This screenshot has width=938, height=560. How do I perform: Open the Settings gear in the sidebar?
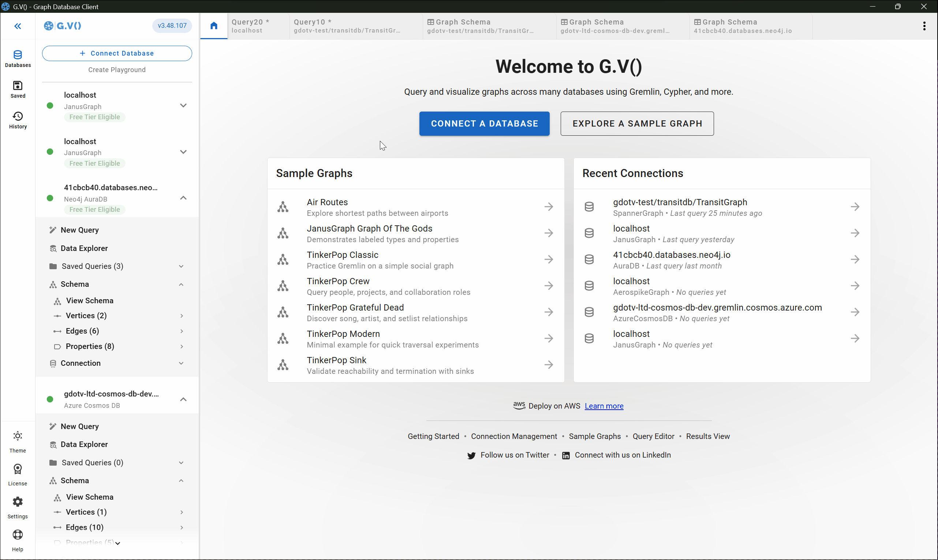[x=18, y=507]
